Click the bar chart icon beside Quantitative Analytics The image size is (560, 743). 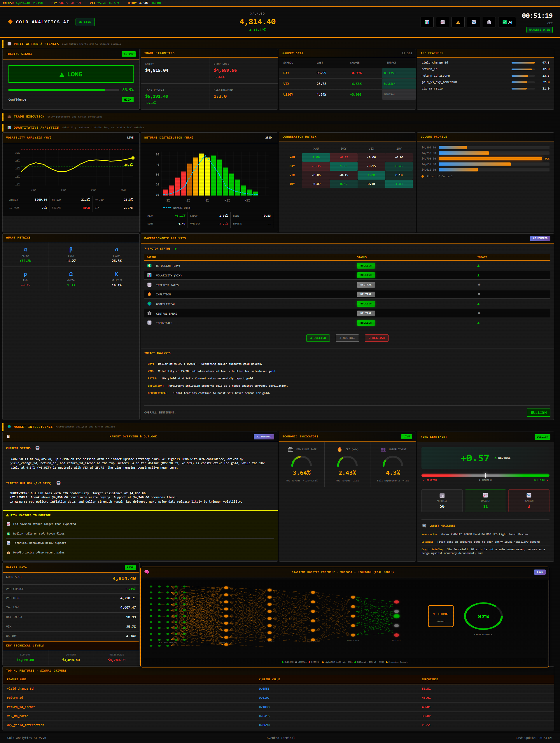coord(9,127)
